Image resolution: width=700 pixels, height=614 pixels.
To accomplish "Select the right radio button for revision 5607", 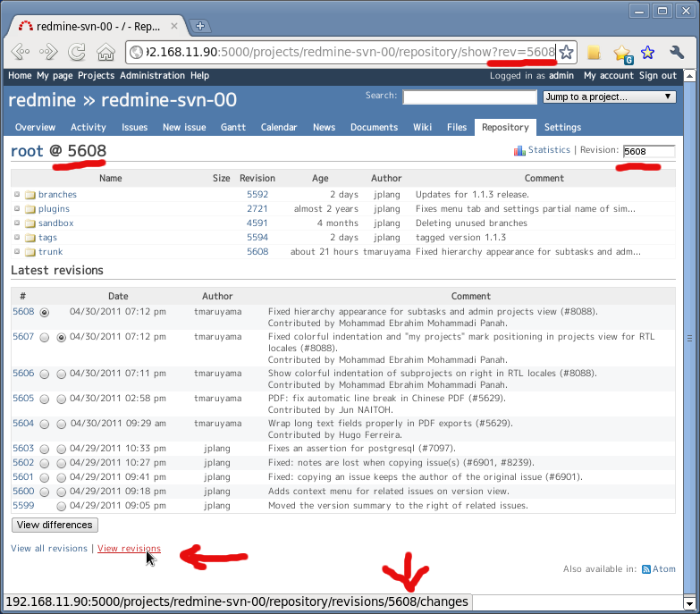I will 61,337.
